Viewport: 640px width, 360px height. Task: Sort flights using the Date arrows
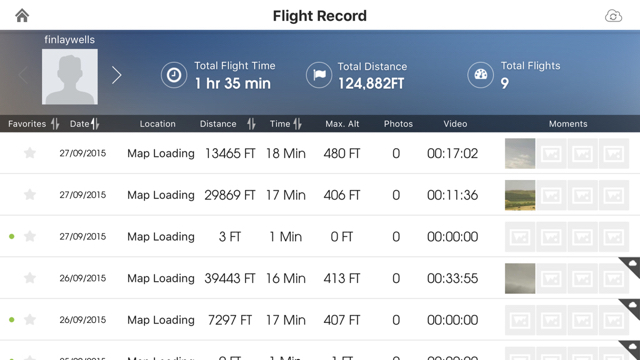[x=95, y=124]
